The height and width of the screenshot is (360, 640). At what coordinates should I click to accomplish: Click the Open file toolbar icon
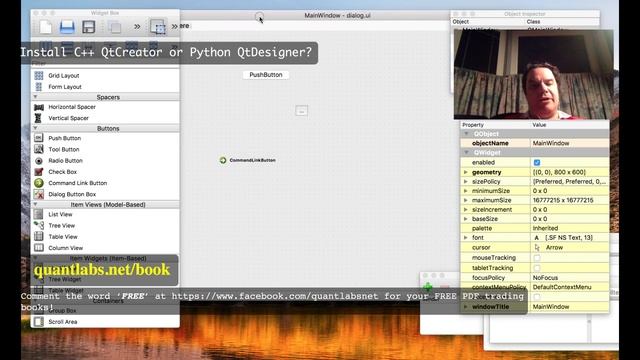[x=67, y=27]
